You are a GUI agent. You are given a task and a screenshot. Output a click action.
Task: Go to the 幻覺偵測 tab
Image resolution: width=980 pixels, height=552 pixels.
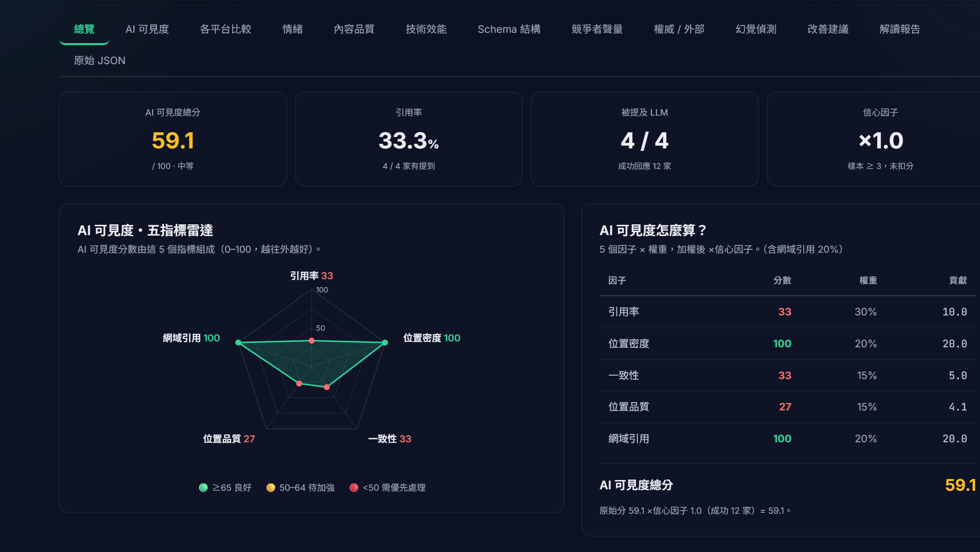point(756,29)
